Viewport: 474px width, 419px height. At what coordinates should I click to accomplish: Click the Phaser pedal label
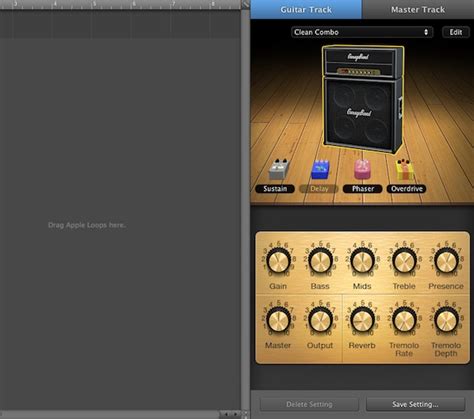point(363,189)
